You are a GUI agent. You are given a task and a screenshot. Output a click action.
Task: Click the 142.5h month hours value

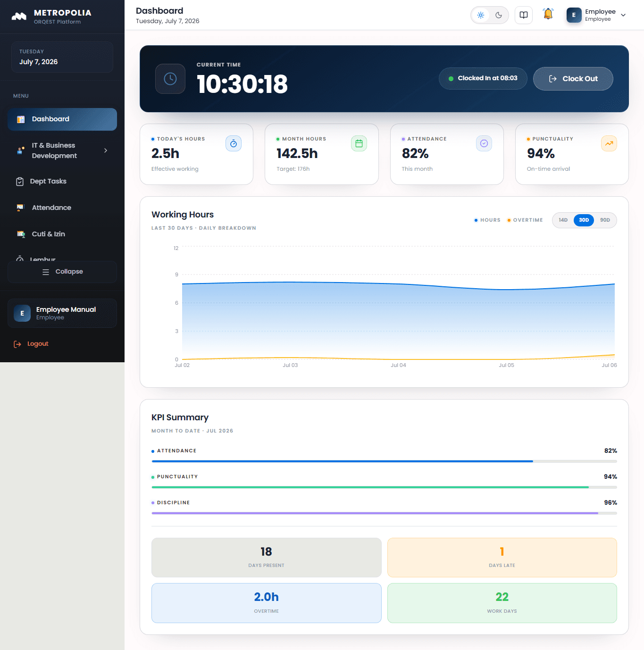(297, 154)
